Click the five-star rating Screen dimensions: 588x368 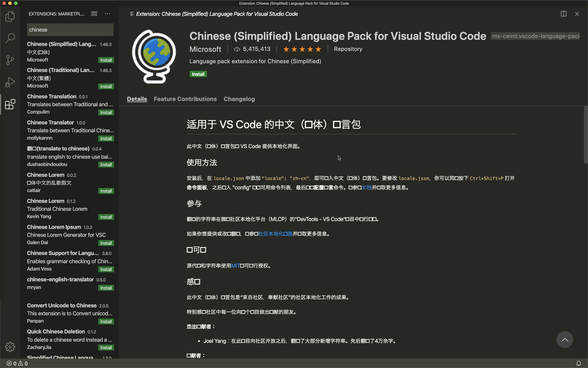point(302,49)
